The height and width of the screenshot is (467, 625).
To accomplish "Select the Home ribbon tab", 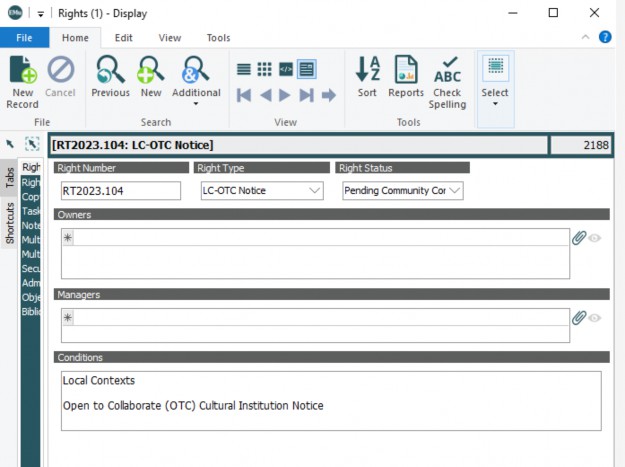I will 75,38.
